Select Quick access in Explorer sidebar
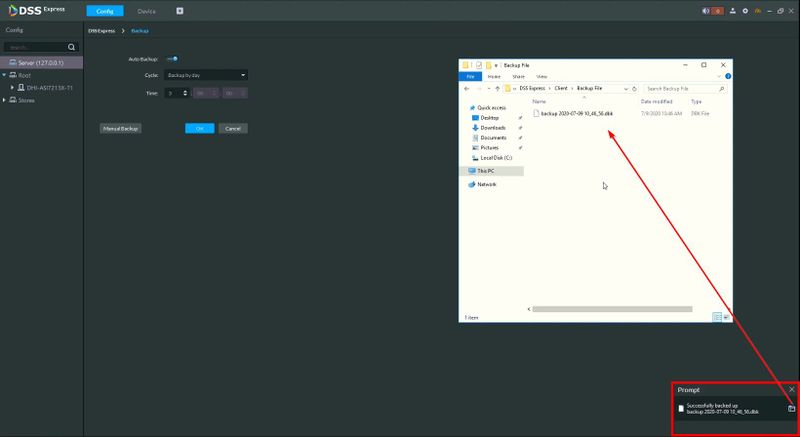This screenshot has height=437, width=800. tap(491, 108)
